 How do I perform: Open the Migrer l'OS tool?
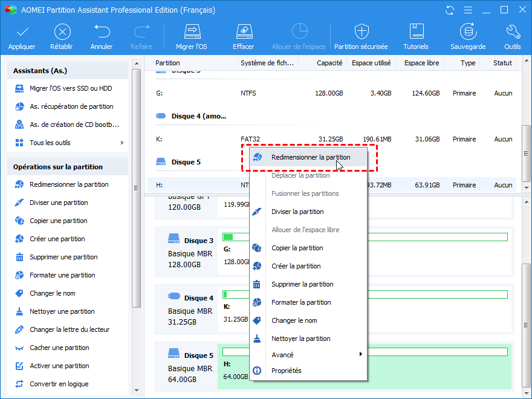click(x=191, y=32)
